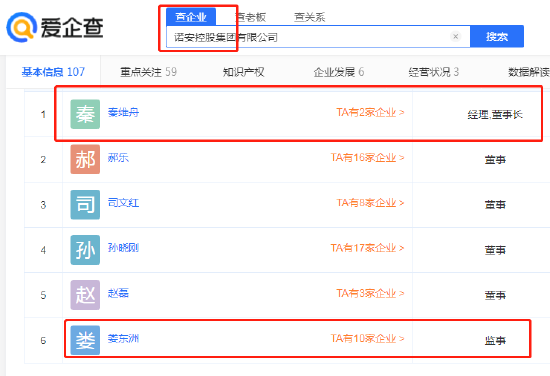Viewport: 550px width, 376px height.
Task: Open the 基本信息 107 tab
Action: pos(53,72)
